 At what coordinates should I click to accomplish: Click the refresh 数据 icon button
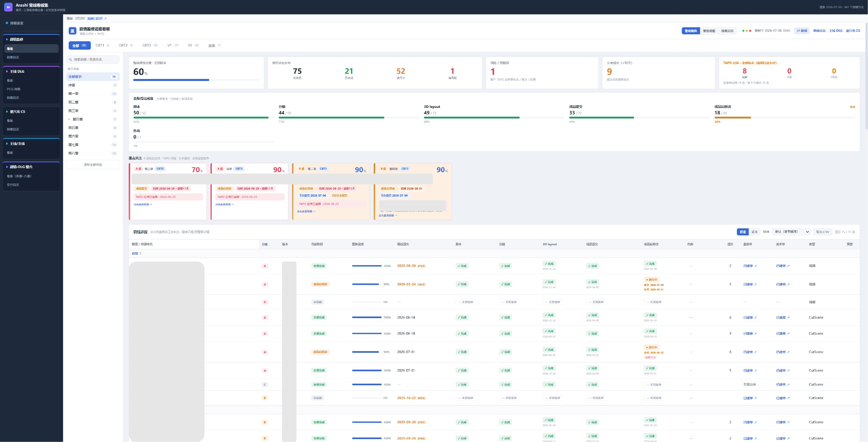click(802, 31)
